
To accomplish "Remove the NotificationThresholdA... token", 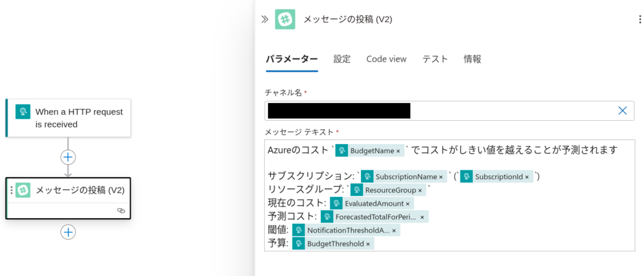I will [394, 230].
